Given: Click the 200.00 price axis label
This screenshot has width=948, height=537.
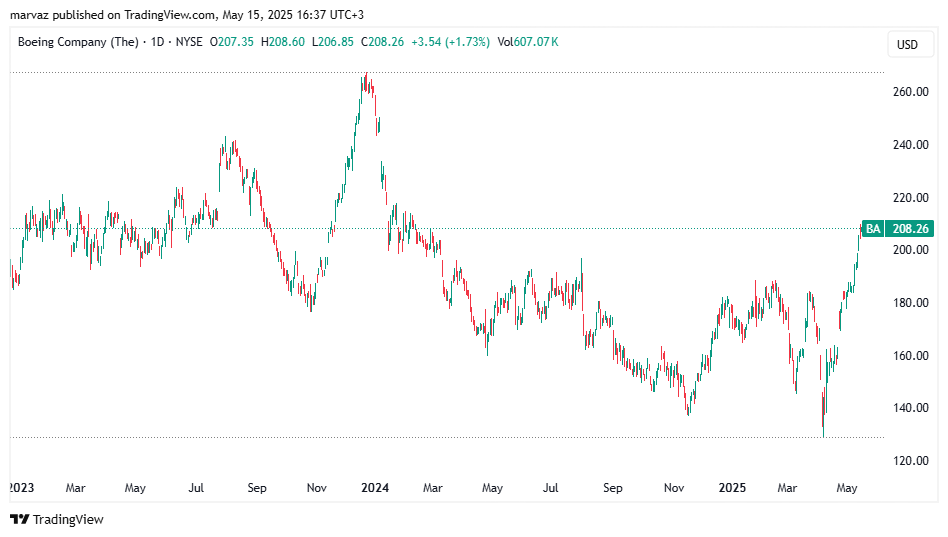Looking at the screenshot, I should (911, 250).
